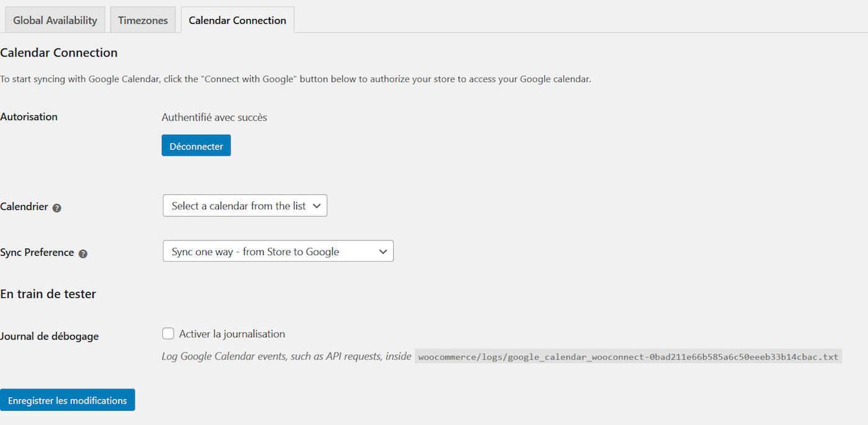Screen dimensions: 868x425
Task: Open the 'Select a calendar from the list' dropdown
Action: (239, 206)
